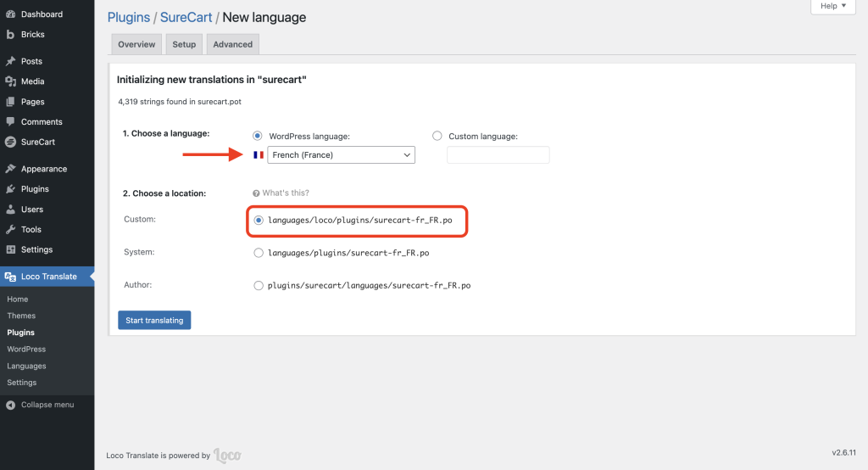The height and width of the screenshot is (470, 868).
Task: Click the Loco Translate icon
Action: click(10, 277)
